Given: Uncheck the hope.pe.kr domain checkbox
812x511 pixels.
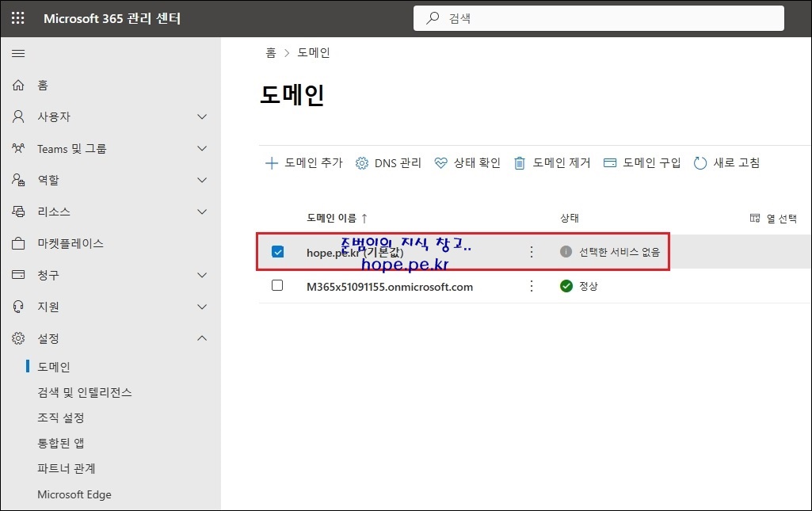Looking at the screenshot, I should [x=277, y=252].
